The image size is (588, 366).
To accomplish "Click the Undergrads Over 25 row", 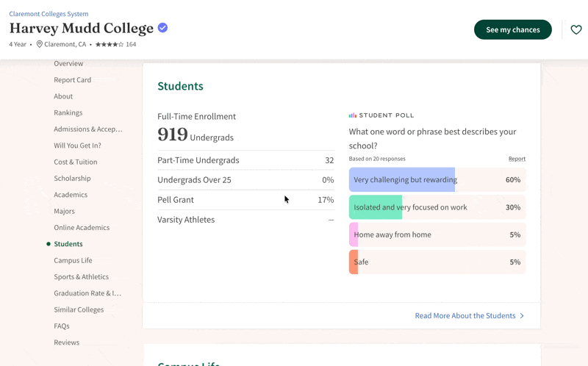I will tap(245, 180).
